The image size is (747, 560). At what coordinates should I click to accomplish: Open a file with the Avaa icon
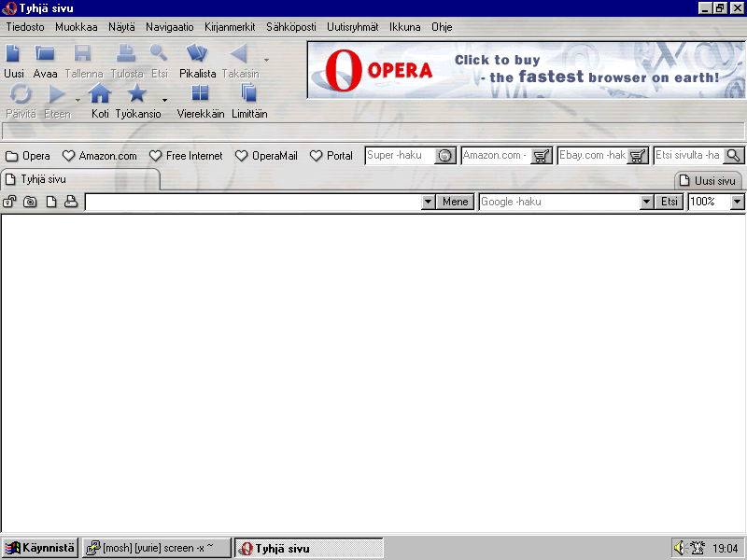tap(45, 53)
